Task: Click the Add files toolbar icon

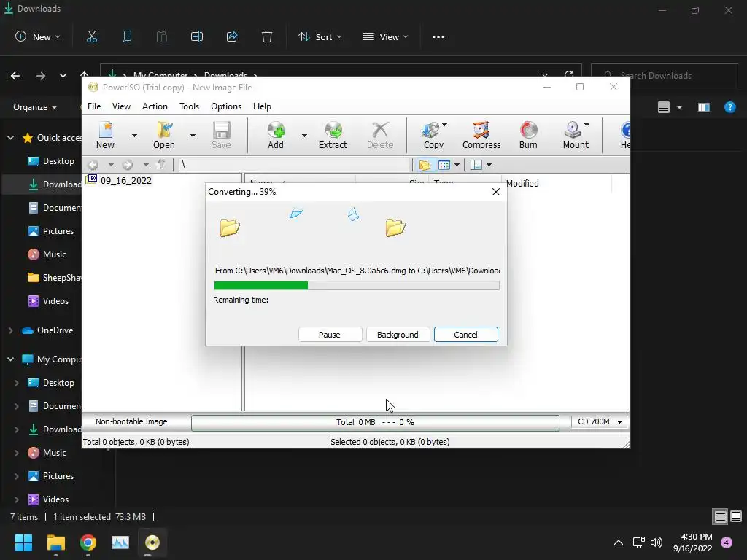Action: coord(275,135)
